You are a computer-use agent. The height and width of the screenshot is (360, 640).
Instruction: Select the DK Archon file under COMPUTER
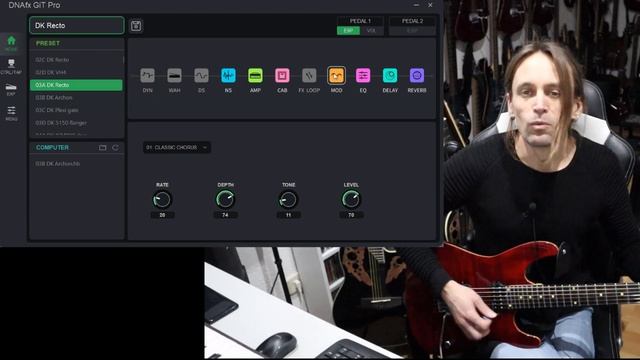pos(76,164)
